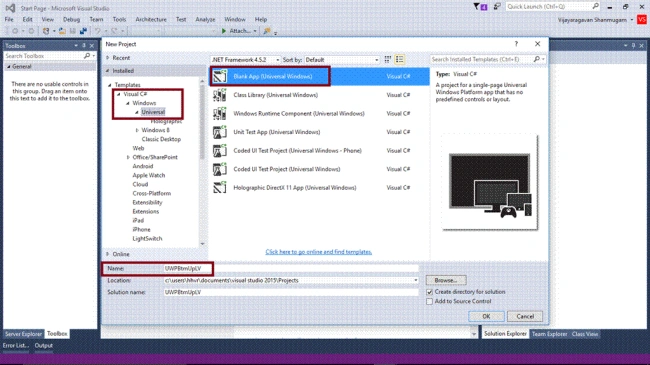650x365 pixels.
Task: Click the OK button
Action: pyautogui.click(x=486, y=316)
